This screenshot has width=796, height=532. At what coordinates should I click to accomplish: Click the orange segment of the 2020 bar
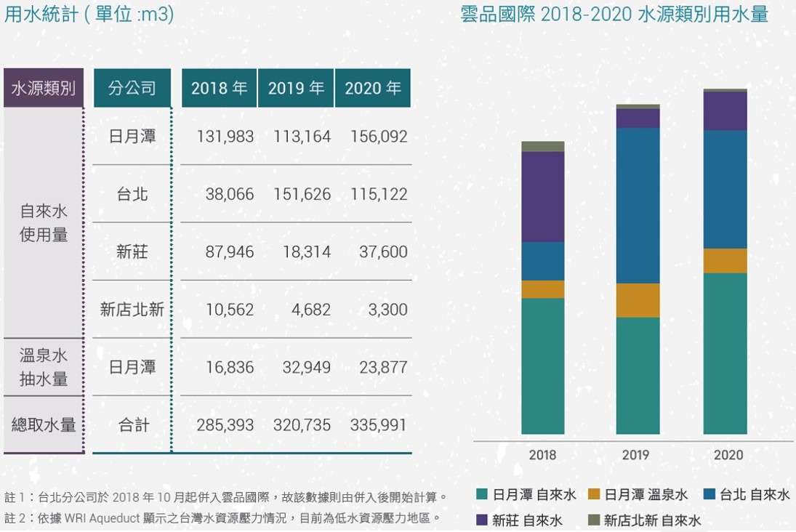pyautogui.click(x=725, y=261)
